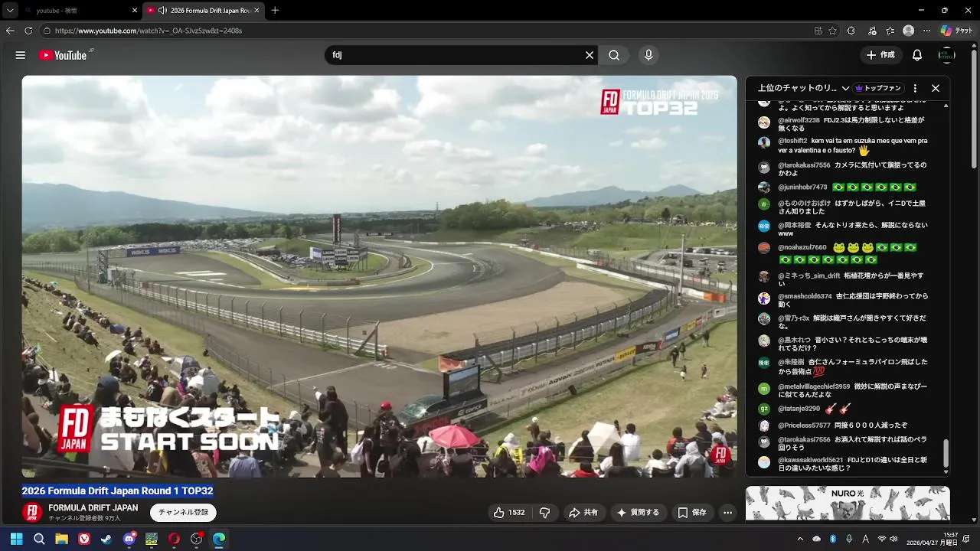The width and height of the screenshot is (980, 551).
Task: Click chat user @airwolf3238
Action: click(799, 120)
